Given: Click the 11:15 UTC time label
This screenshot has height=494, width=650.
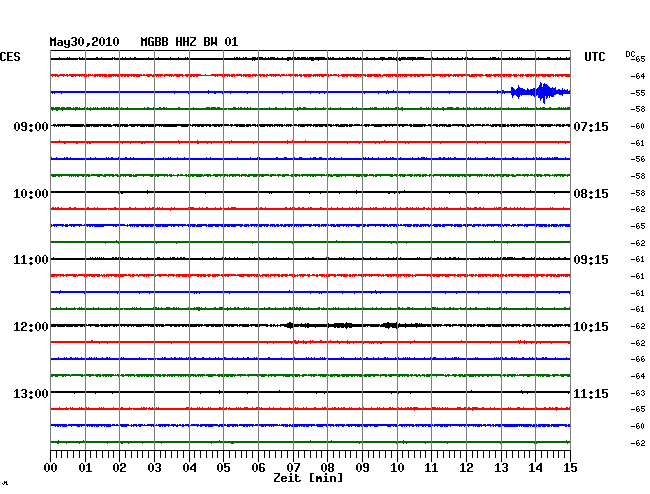Looking at the screenshot, I should point(591,393).
